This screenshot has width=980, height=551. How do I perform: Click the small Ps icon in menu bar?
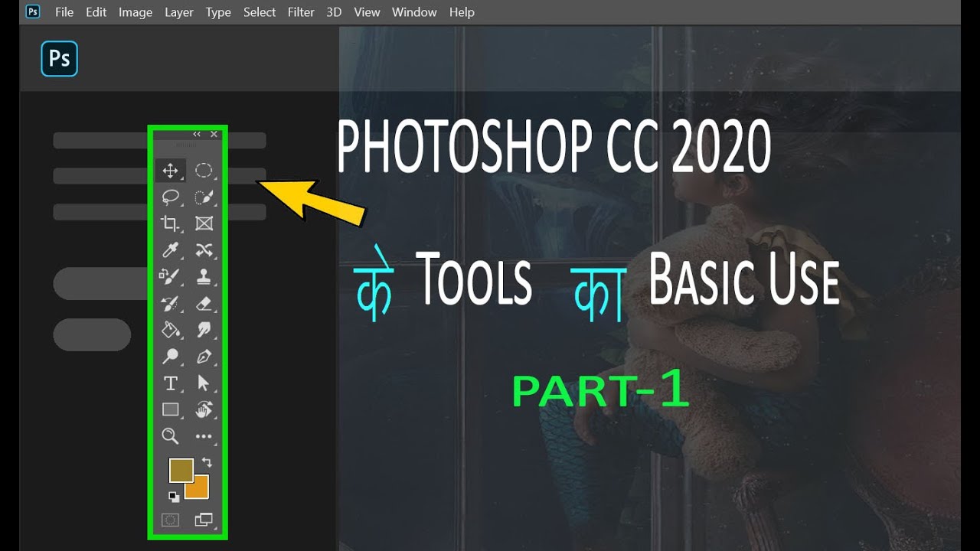point(33,11)
